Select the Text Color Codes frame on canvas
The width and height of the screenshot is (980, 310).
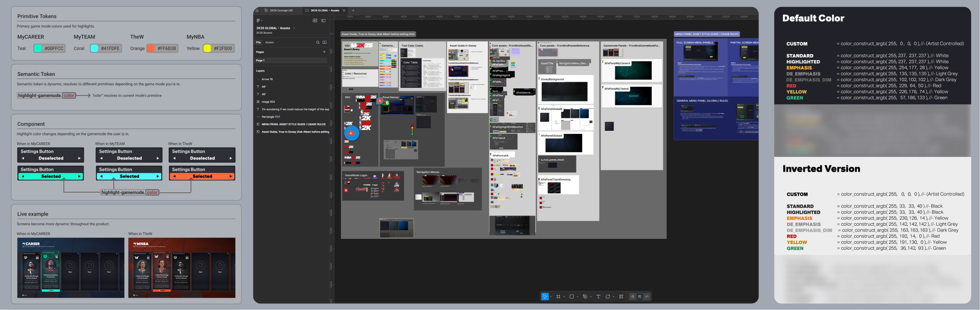click(423, 66)
